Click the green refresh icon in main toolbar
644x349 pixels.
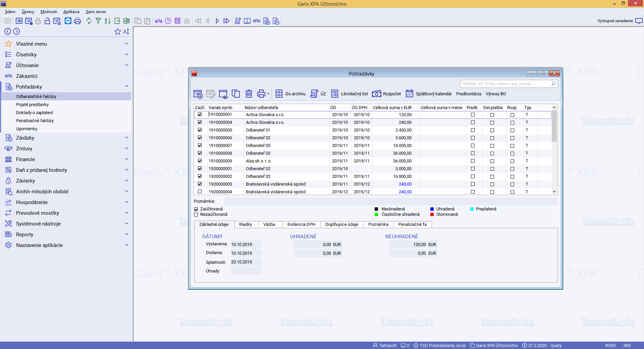[89, 21]
